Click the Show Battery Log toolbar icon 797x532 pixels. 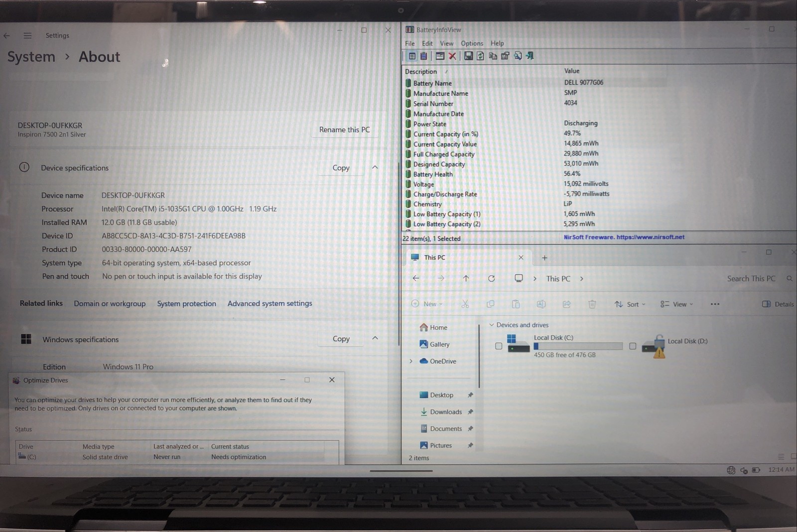(x=423, y=56)
